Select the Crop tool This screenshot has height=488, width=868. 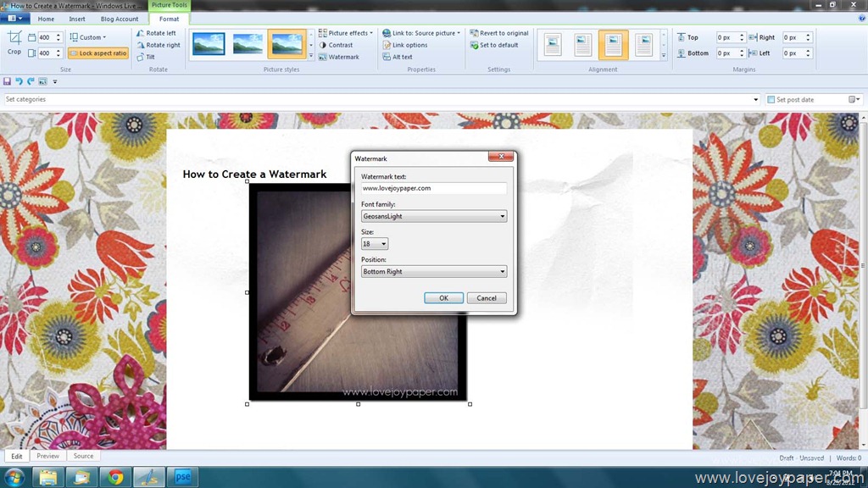(x=14, y=43)
